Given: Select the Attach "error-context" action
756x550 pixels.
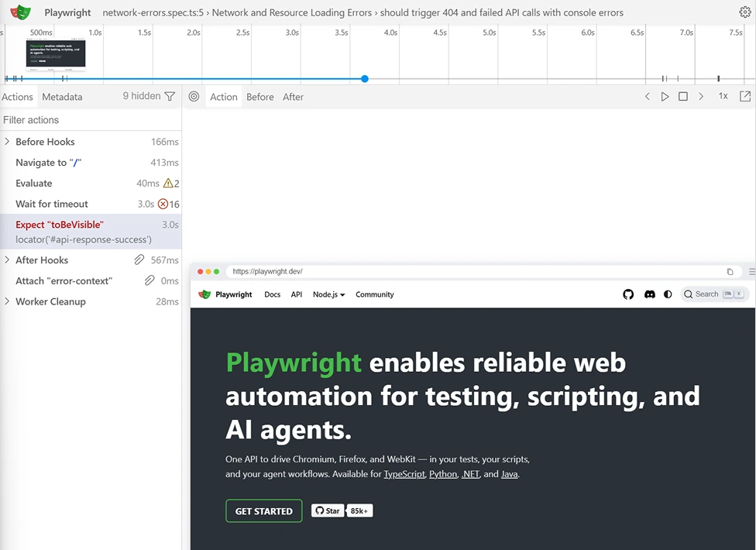Looking at the screenshot, I should pos(91,280).
